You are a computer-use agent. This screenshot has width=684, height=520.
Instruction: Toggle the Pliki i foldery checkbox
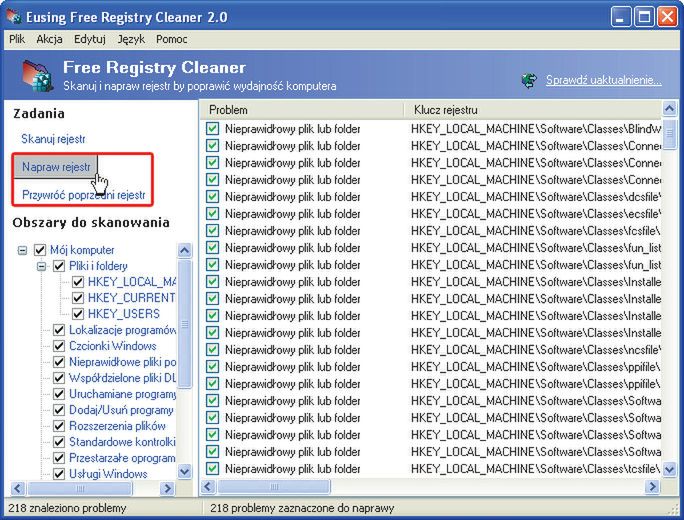pos(59,266)
